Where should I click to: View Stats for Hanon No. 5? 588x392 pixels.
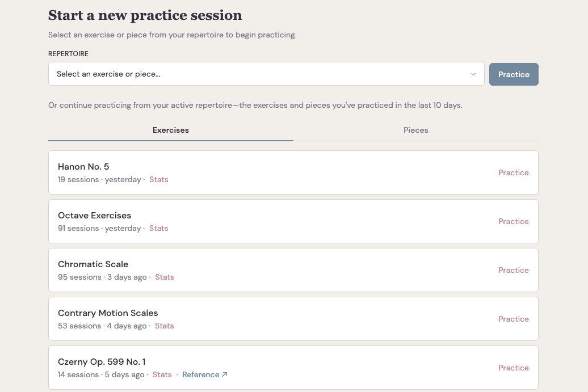pyautogui.click(x=158, y=179)
